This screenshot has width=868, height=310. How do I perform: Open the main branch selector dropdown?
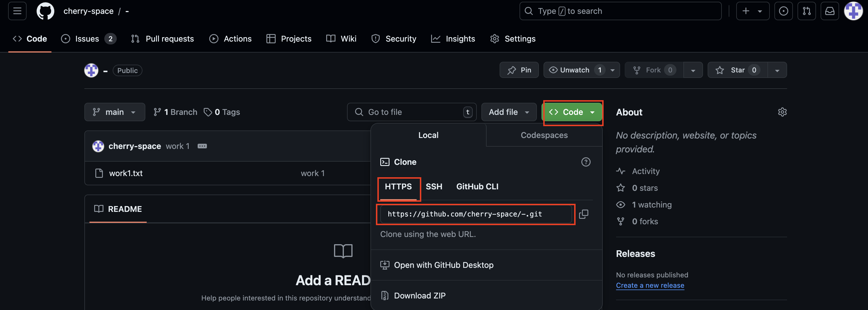pyautogui.click(x=114, y=112)
